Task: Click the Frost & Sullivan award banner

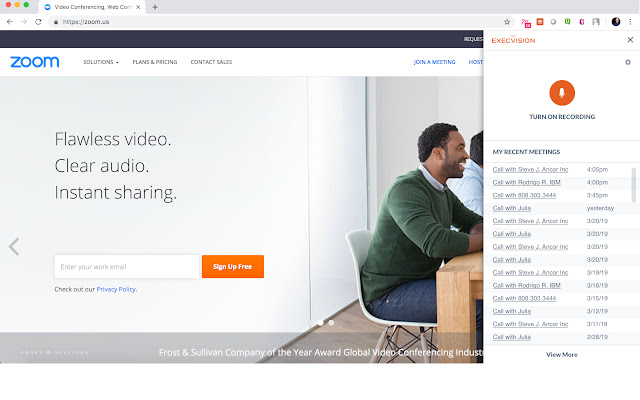Action: (242, 348)
